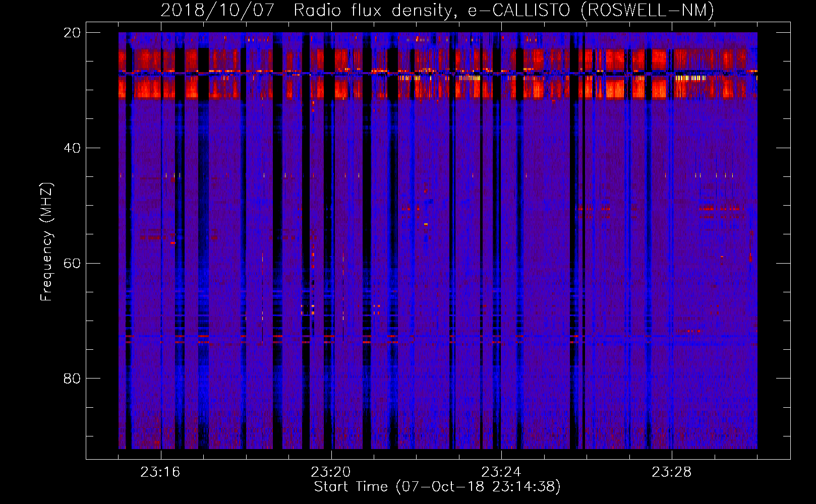Click the plot title mentioning e-CALLISTO ROSWELL-NM

[437, 11]
